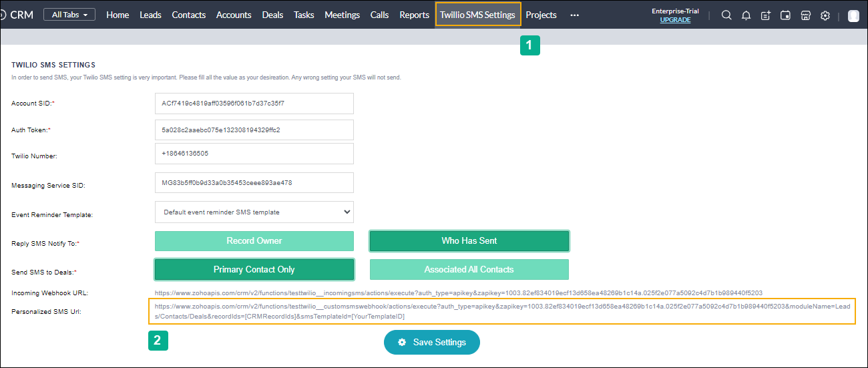Open the Projects tab

click(x=541, y=15)
